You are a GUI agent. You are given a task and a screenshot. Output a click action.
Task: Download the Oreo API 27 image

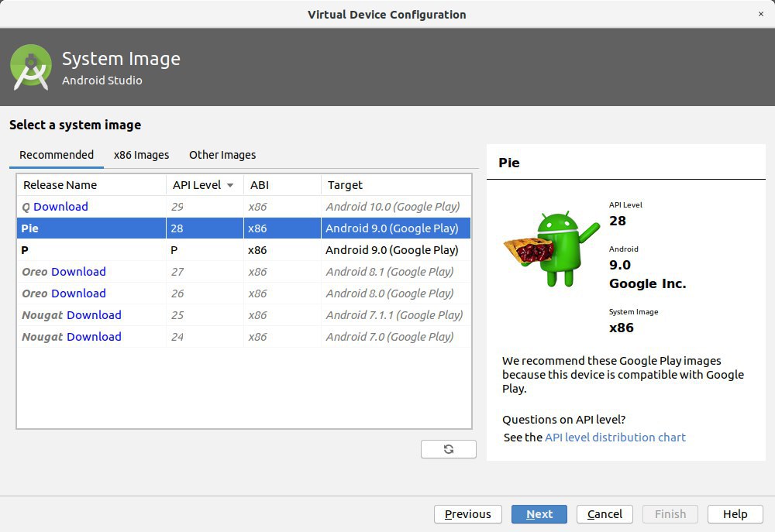78,272
